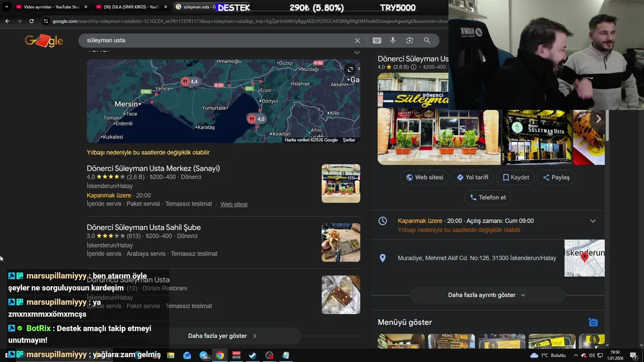Open OBS Studio from the taskbar

click(x=269, y=355)
